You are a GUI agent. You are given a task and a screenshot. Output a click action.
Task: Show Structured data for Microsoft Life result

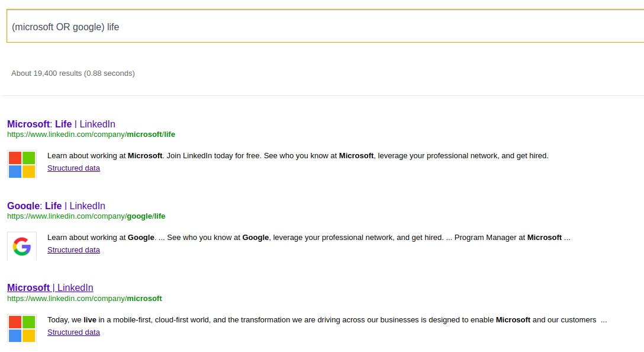tap(73, 168)
